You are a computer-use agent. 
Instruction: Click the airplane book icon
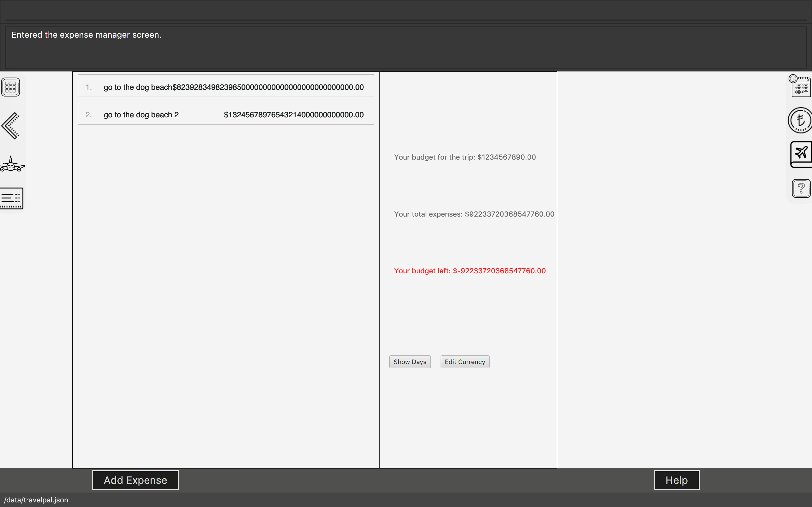point(801,154)
